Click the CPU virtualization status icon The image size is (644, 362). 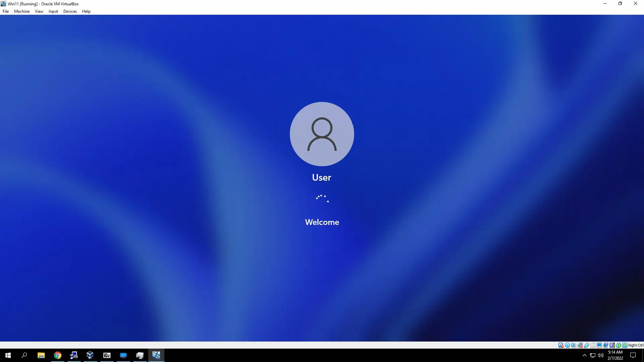[612, 345]
